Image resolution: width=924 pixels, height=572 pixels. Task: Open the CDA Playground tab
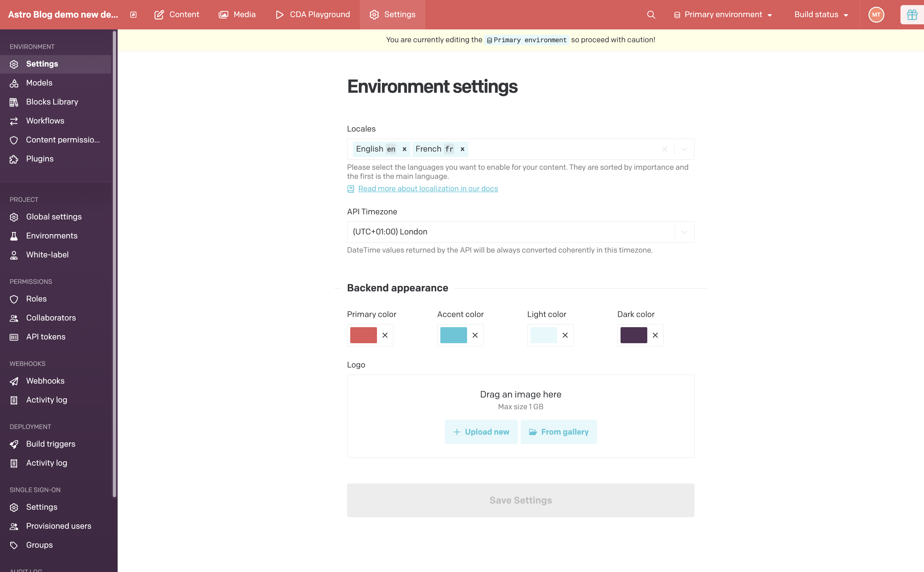[313, 15]
